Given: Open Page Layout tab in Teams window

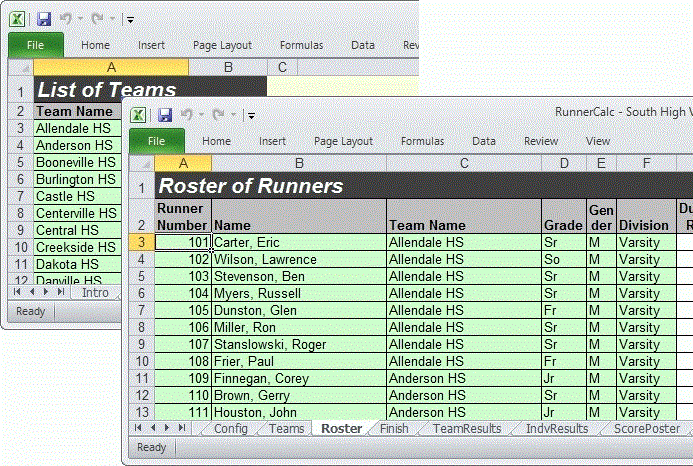Looking at the screenshot, I should click(x=222, y=46).
